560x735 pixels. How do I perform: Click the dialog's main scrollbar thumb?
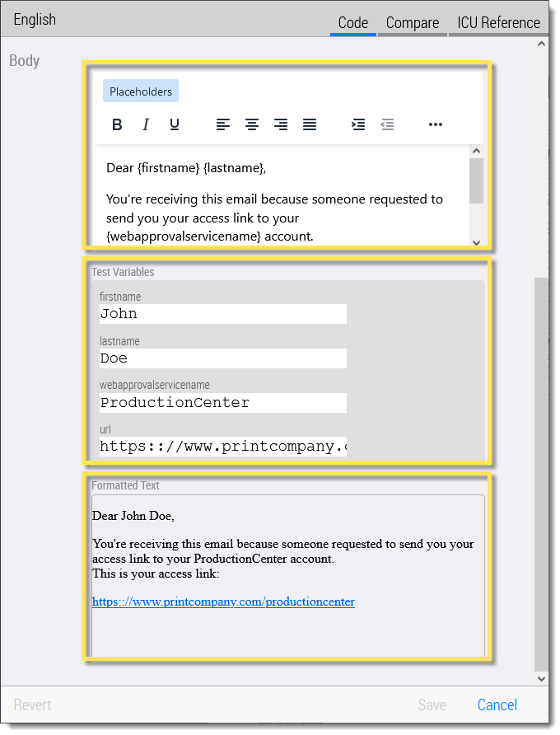click(x=541, y=475)
